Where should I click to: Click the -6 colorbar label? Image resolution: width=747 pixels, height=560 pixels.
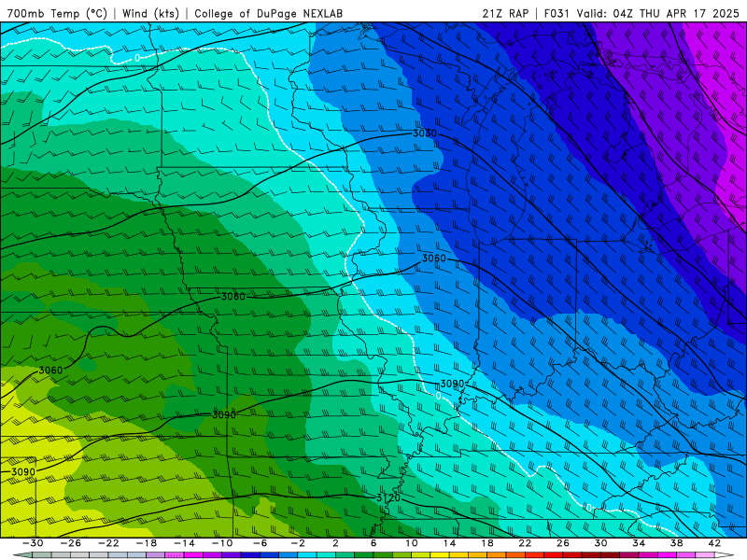coord(261,543)
